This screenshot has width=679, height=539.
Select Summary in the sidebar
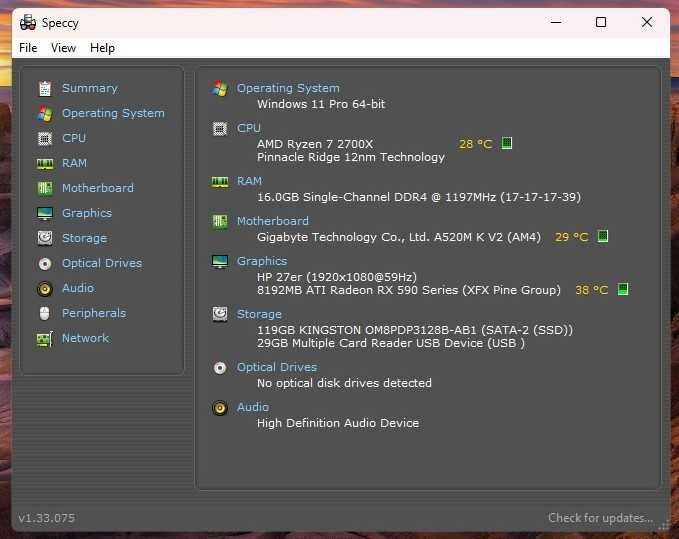pos(90,88)
